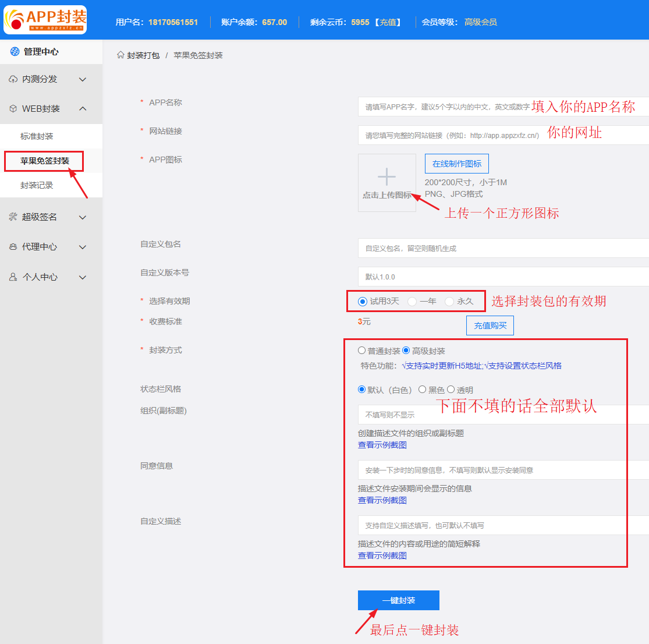Click the 管理中心 globe icon
649x644 pixels.
point(15,52)
